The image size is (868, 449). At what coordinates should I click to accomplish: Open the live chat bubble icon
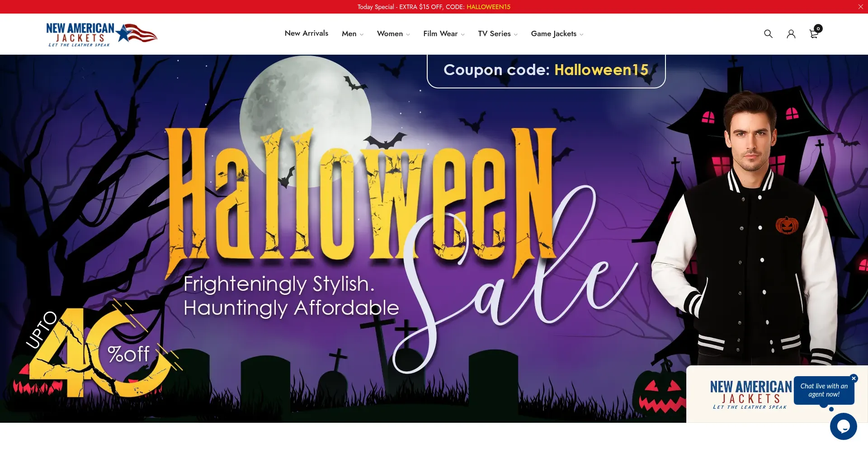tap(843, 426)
